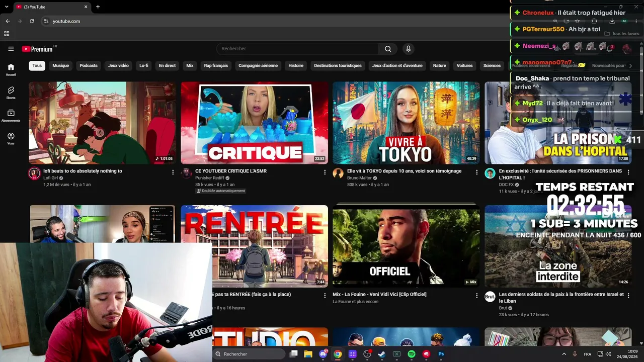This screenshot has width=644, height=362.
Task: Click the Windows taskbar Rechercher search box
Action: pos(249,354)
